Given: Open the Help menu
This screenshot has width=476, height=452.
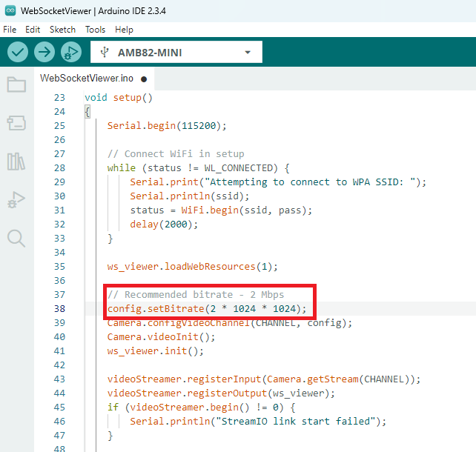Looking at the screenshot, I should tap(125, 30).
